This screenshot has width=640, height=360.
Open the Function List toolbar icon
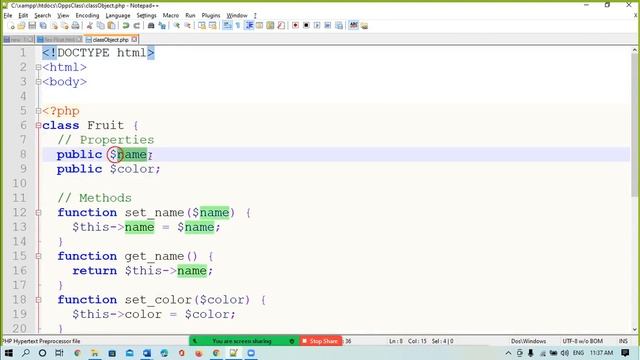[x=281, y=26]
